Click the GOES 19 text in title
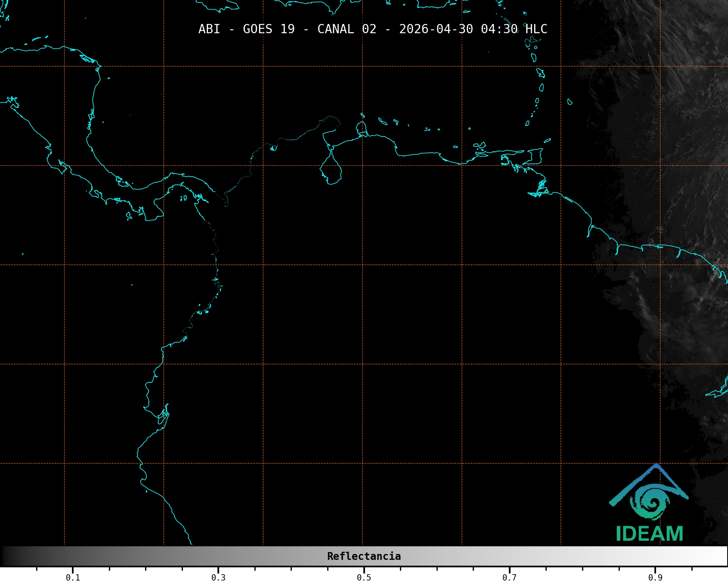Image resolution: width=728 pixels, height=582 pixels. click(x=269, y=29)
